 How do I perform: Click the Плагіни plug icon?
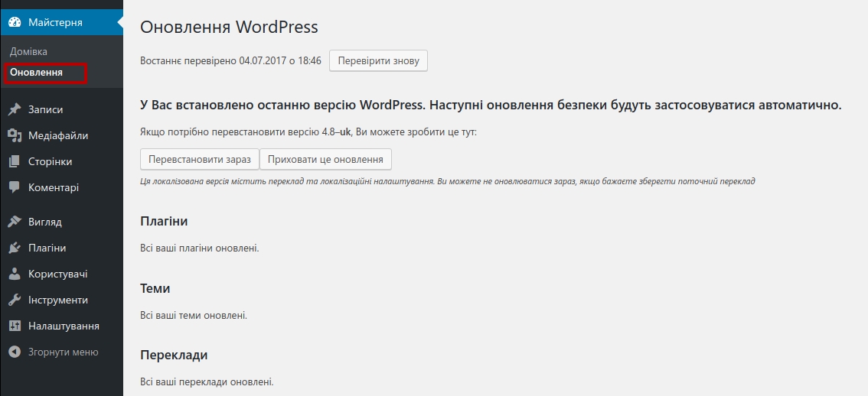point(15,248)
